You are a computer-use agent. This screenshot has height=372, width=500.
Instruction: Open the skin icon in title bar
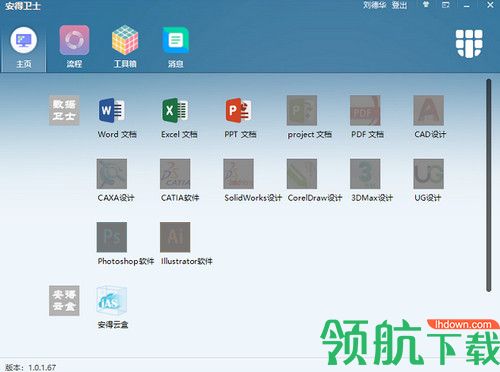(426, 5)
